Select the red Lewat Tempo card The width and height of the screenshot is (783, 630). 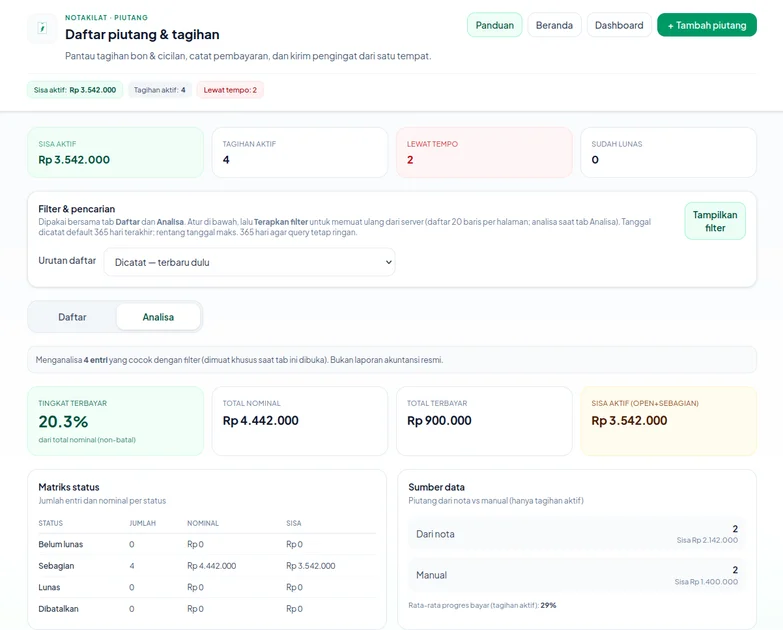pyautogui.click(x=483, y=152)
